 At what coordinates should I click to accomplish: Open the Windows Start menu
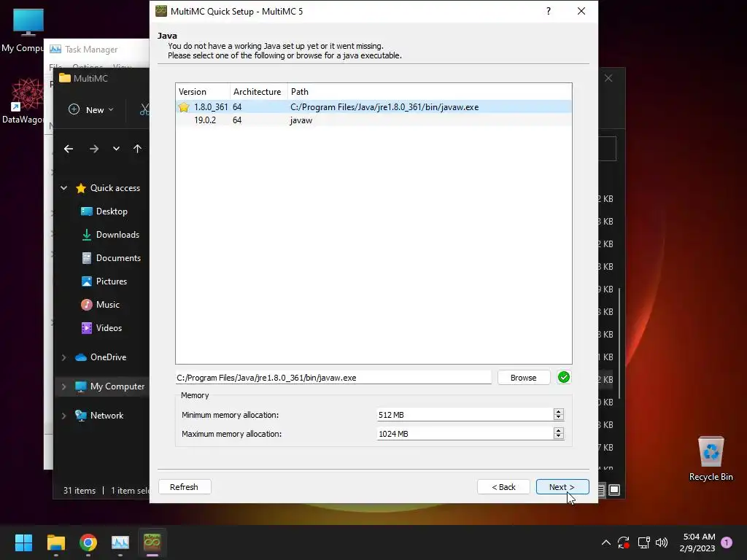pyautogui.click(x=23, y=542)
